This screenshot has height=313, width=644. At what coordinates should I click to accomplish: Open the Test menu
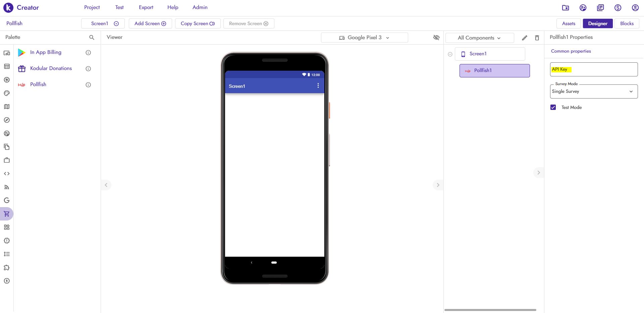pyautogui.click(x=119, y=7)
